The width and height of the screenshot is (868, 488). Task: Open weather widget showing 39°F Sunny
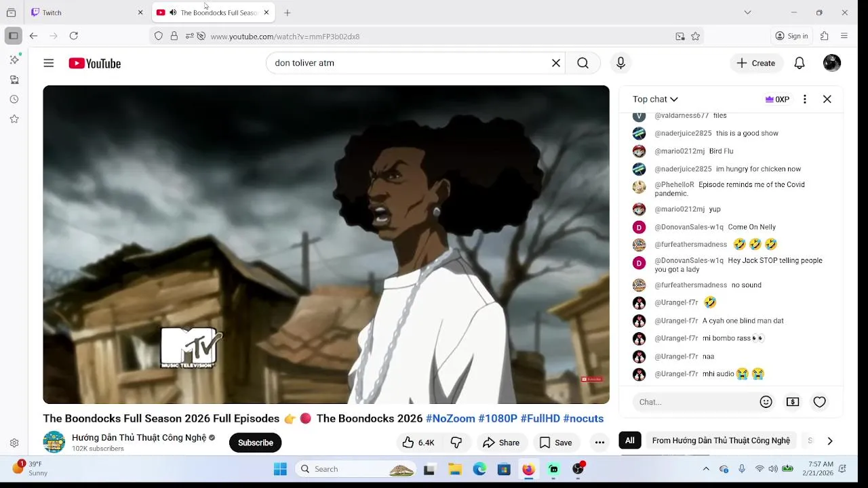click(x=31, y=468)
